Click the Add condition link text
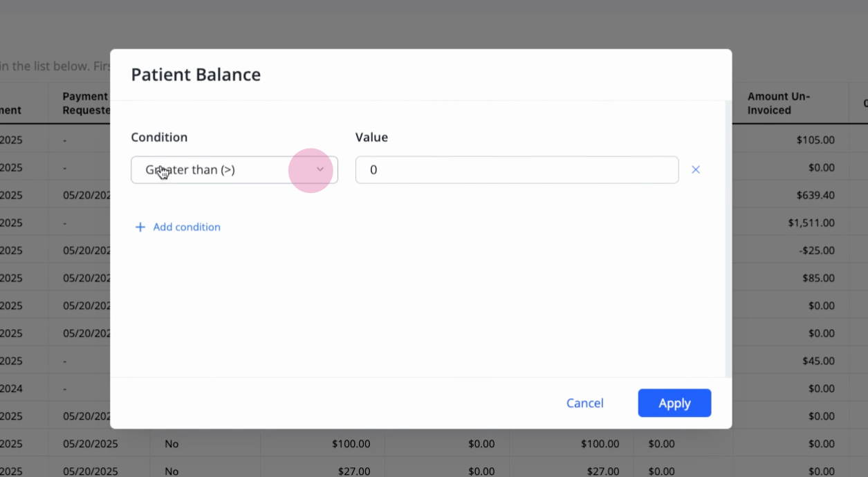 tap(187, 227)
